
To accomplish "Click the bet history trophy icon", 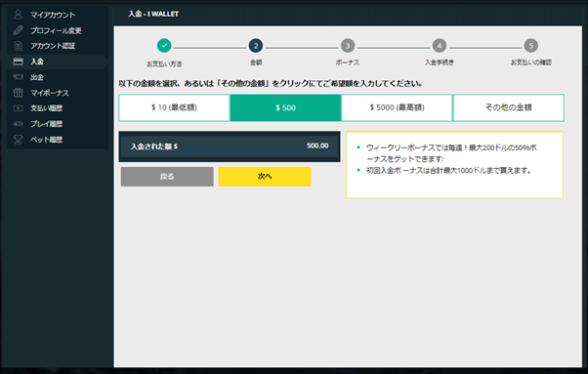I will point(18,140).
